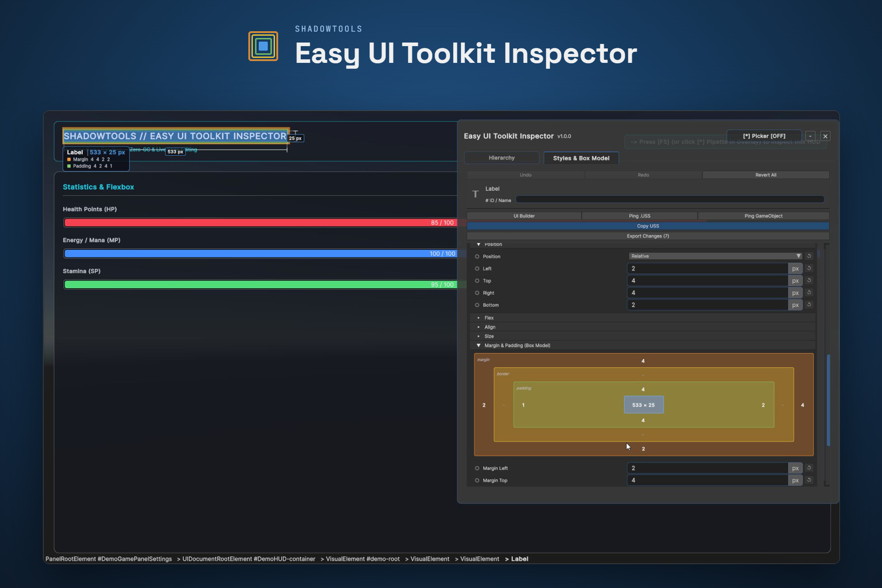Click the # ID / Name input field
This screenshot has width=882, height=588.
pyautogui.click(x=670, y=199)
